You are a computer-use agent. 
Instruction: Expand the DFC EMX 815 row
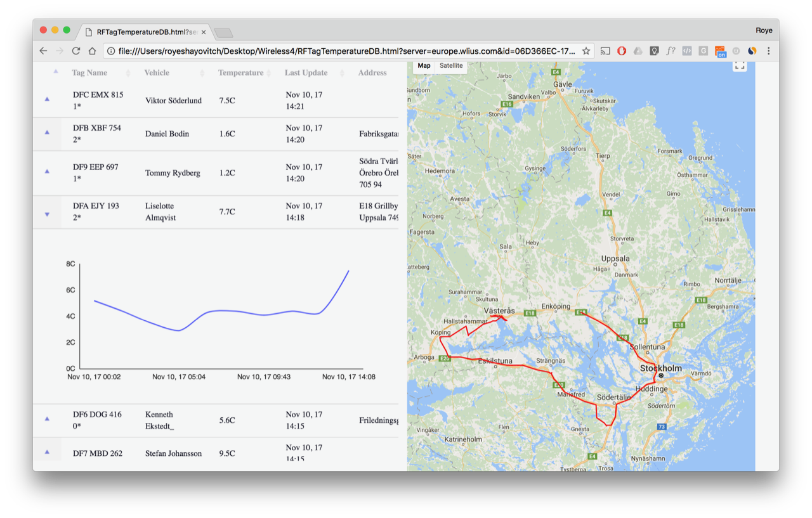click(x=47, y=100)
